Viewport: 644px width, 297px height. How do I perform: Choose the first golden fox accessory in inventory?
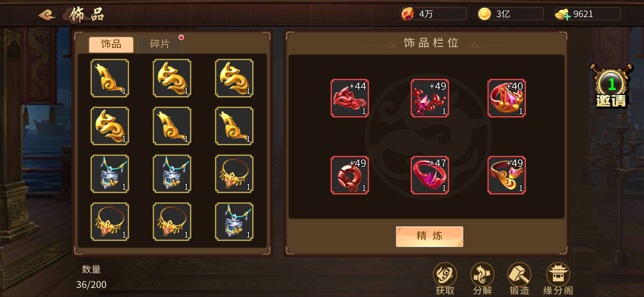pos(110,78)
